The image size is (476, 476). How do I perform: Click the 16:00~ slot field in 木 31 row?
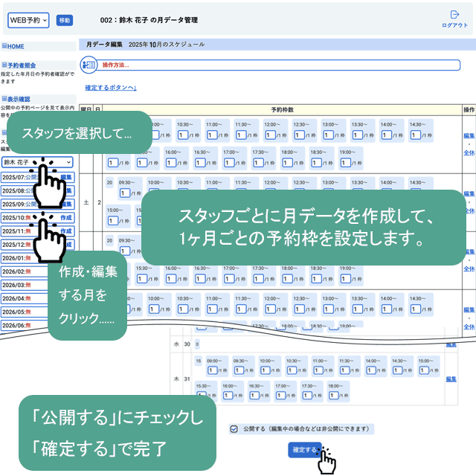(x=228, y=395)
